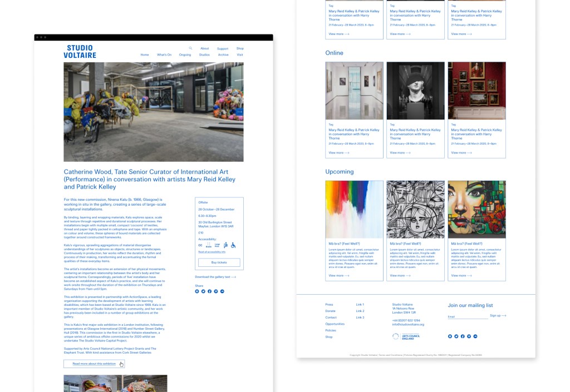Click Read more about this exhibition button
This screenshot has height=392, width=570.
pos(94,364)
